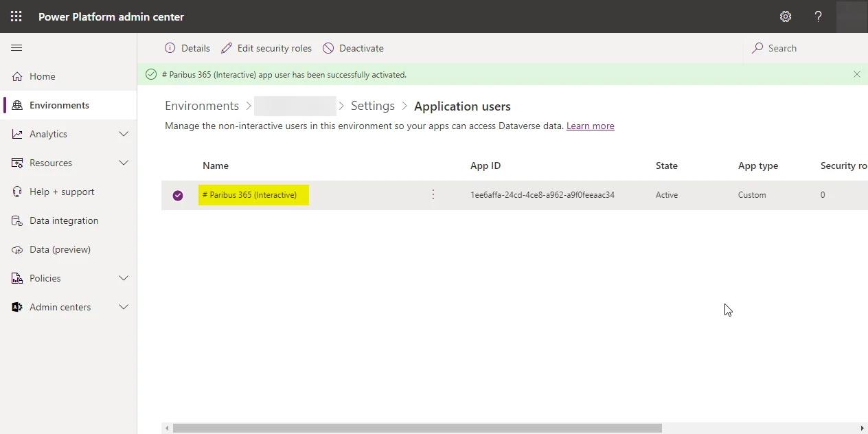The image size is (868, 434).
Task: Click the App ID value 1ee6affa-24cd-4ce8
Action: (542, 195)
